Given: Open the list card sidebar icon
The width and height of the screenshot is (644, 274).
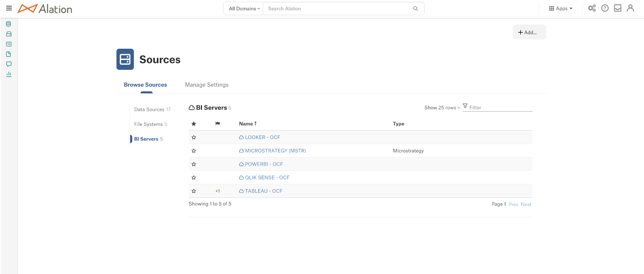Looking at the screenshot, I should pos(8,44).
